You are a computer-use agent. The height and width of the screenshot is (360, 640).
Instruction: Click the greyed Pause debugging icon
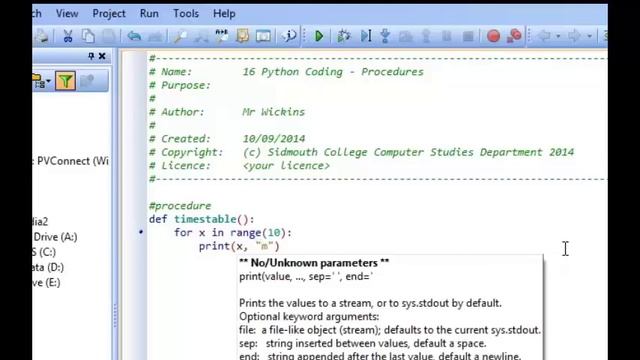[447, 36]
